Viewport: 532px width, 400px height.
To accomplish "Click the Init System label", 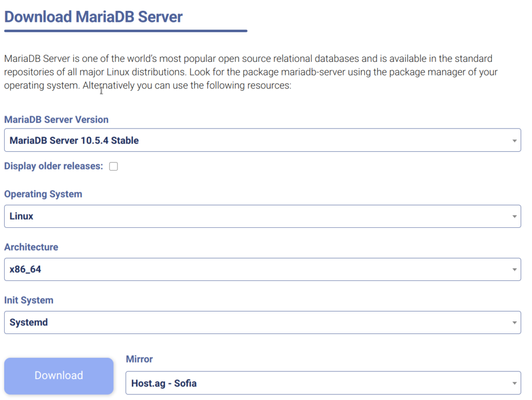I will pyautogui.click(x=29, y=300).
